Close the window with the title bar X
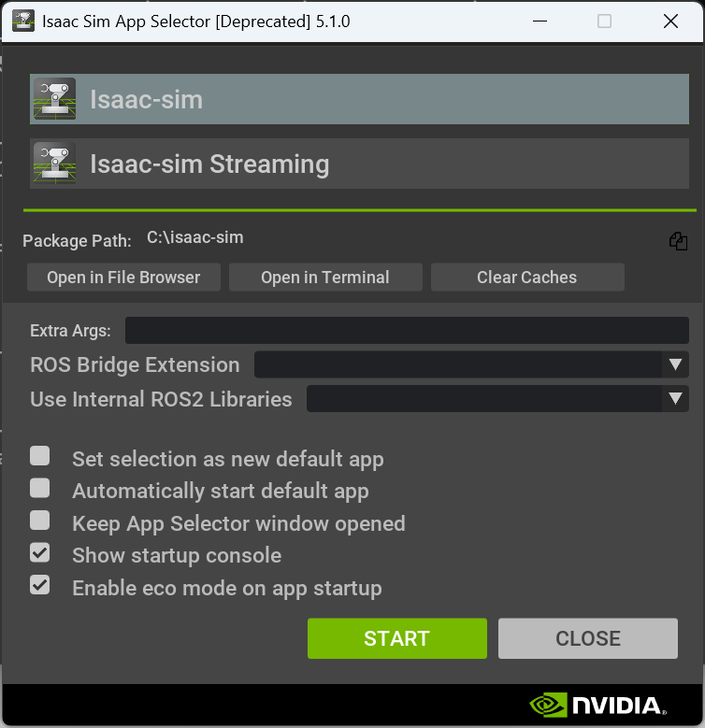 click(670, 21)
